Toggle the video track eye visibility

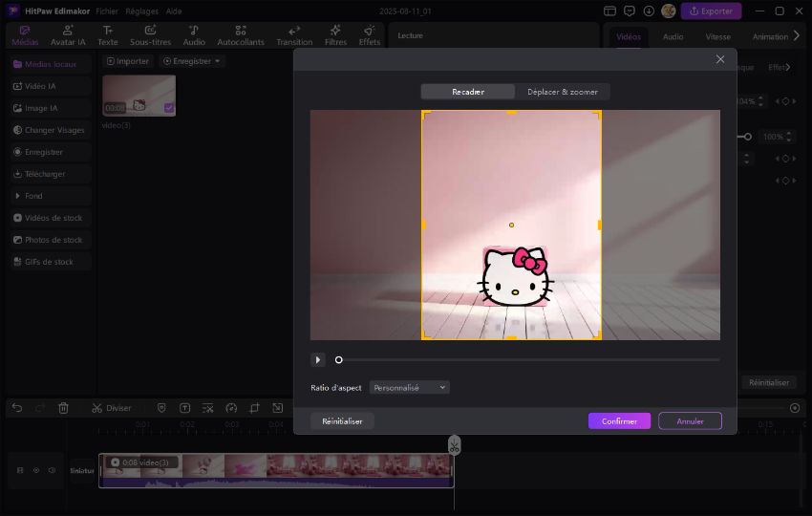point(36,470)
